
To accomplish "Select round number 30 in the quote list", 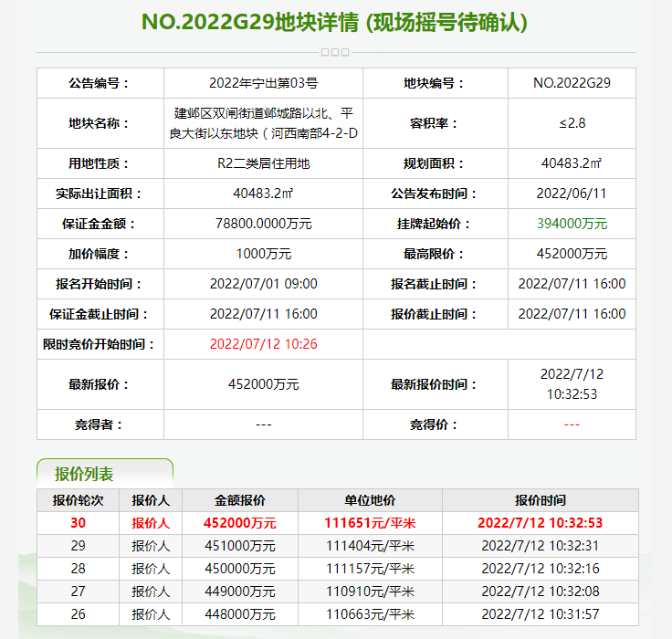I will coord(78,523).
